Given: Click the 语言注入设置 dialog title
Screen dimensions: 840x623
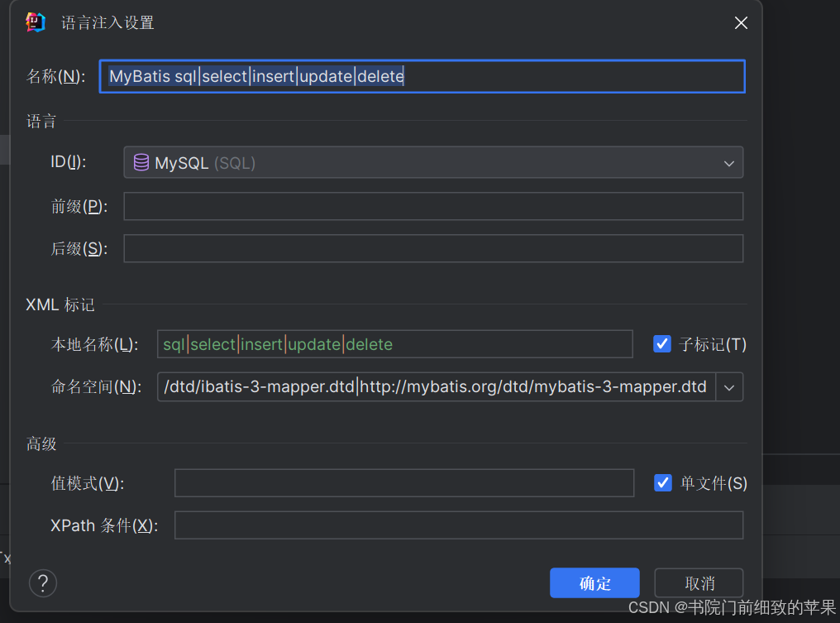Looking at the screenshot, I should (x=107, y=22).
